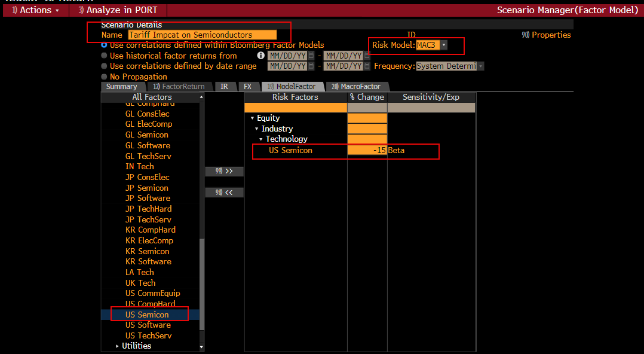Screen dimensions: 644x354
Task: Open calendar for historical factor returns start date
Action: click(x=311, y=56)
